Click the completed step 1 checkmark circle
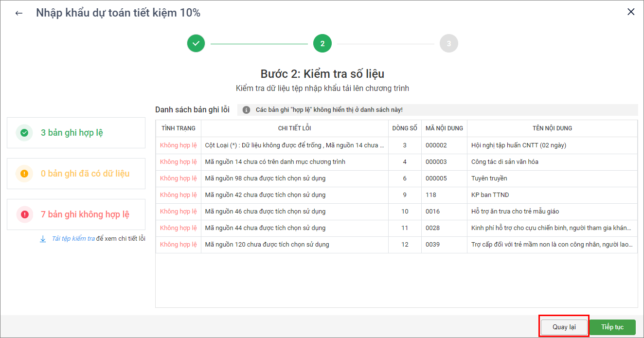644x338 pixels. (x=196, y=43)
